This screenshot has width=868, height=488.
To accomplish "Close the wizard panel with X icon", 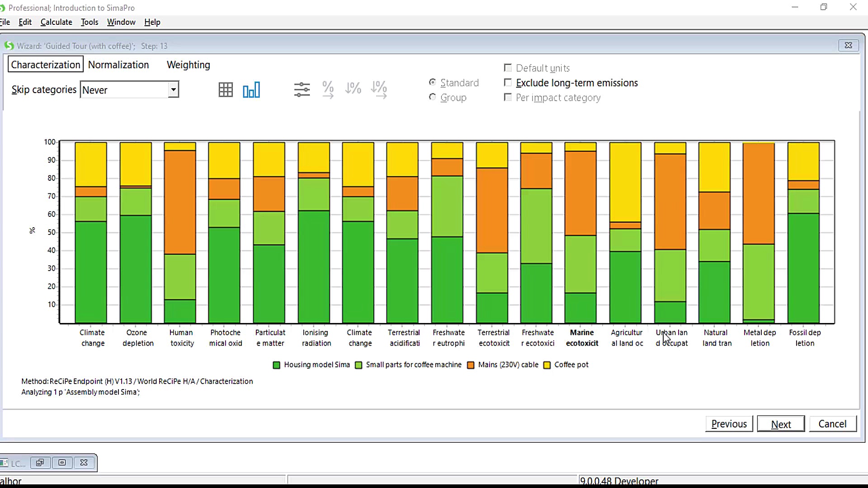I will pos(848,45).
